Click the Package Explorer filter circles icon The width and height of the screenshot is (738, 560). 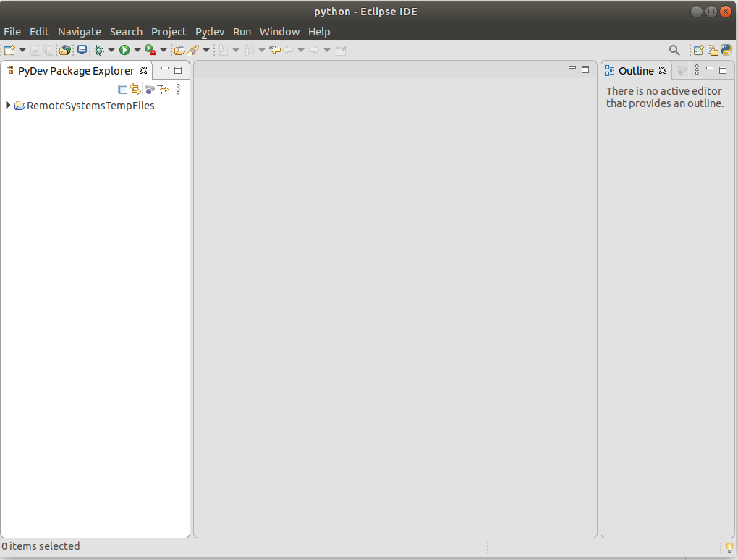pos(150,89)
